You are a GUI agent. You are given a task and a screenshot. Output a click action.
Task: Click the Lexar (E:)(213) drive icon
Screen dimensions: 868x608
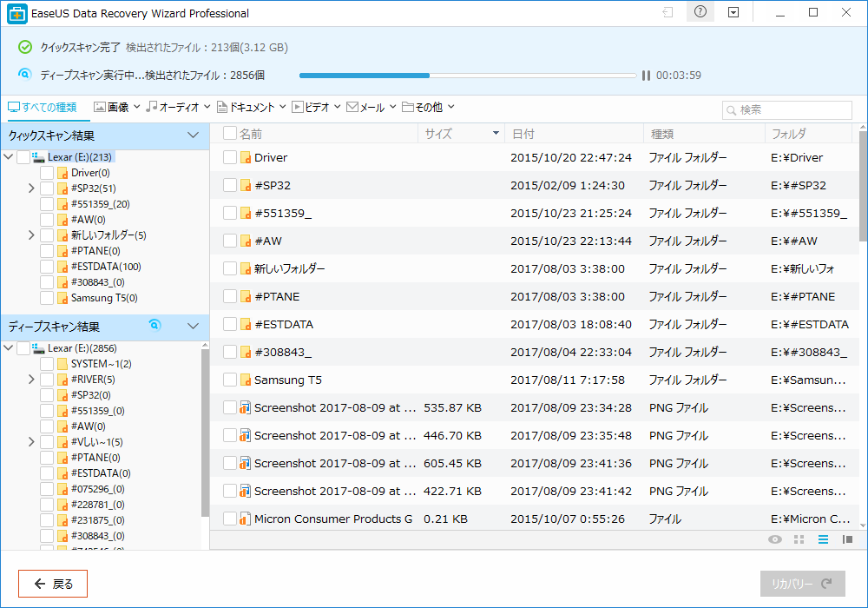38,157
